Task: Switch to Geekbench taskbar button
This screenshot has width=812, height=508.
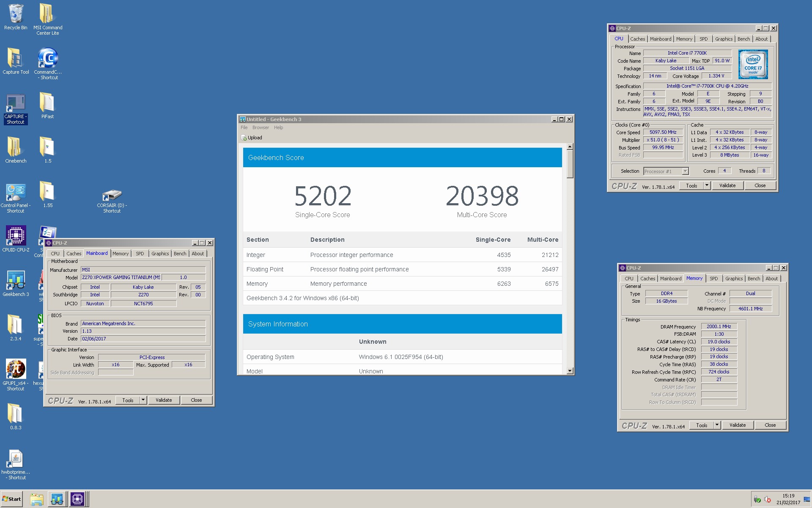Action: [57, 500]
